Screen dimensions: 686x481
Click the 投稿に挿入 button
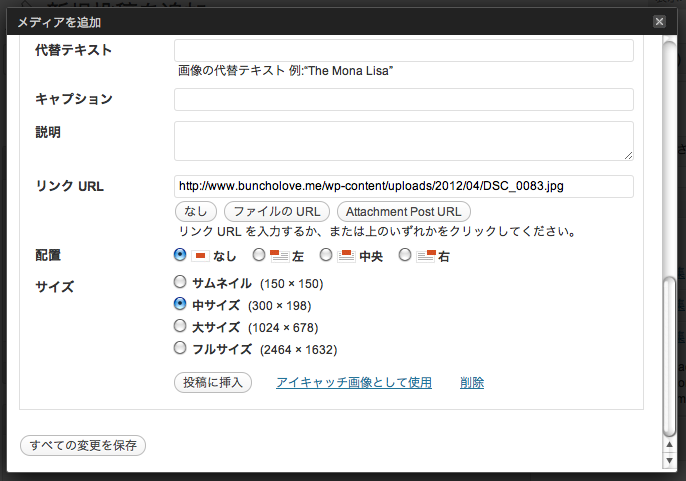pyautogui.click(x=213, y=383)
